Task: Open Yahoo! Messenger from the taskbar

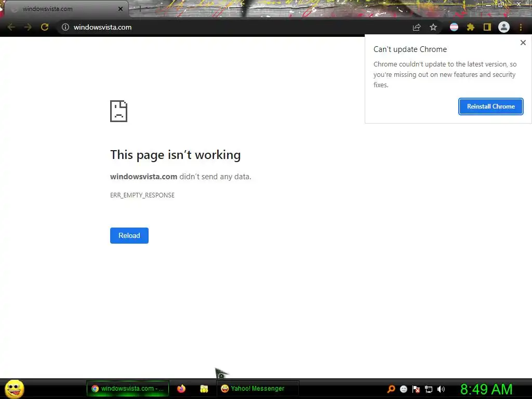Action: [x=257, y=389]
